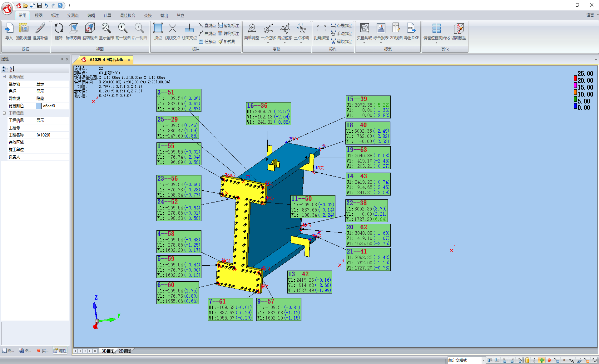Open the quick access toolbar customize dropdown
This screenshot has width=599, height=364.
pyautogui.click(x=69, y=5)
